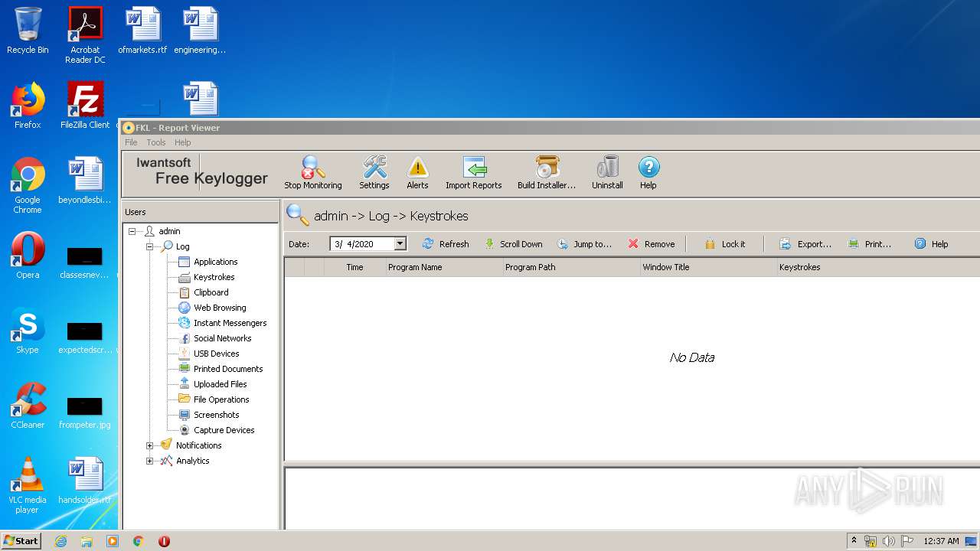Click the Chrome taskbar icon
Screen dimensions: 980x551
138,541
